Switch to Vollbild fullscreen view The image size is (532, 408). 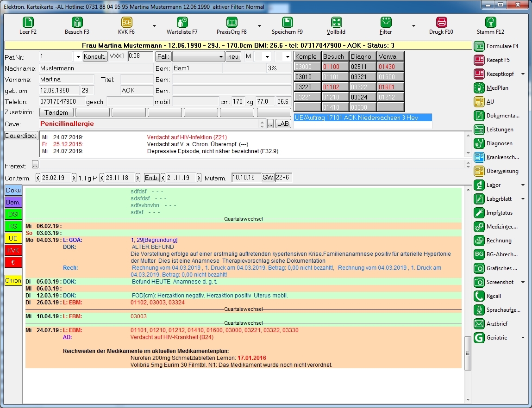coord(336,22)
